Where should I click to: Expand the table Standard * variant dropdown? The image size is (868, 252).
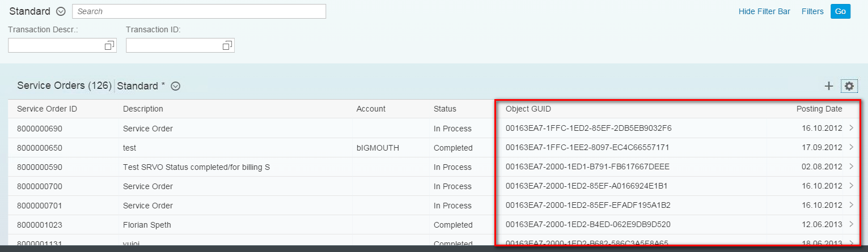(x=176, y=86)
